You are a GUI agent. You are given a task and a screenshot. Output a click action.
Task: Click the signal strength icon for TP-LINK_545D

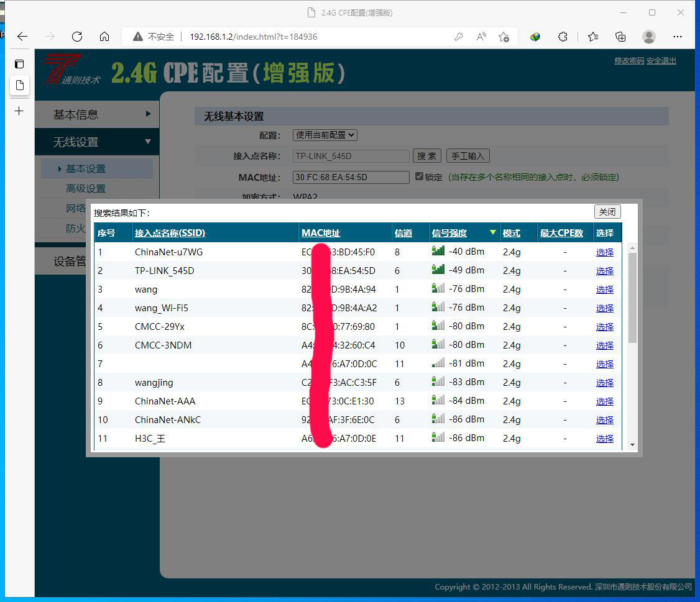pos(438,270)
